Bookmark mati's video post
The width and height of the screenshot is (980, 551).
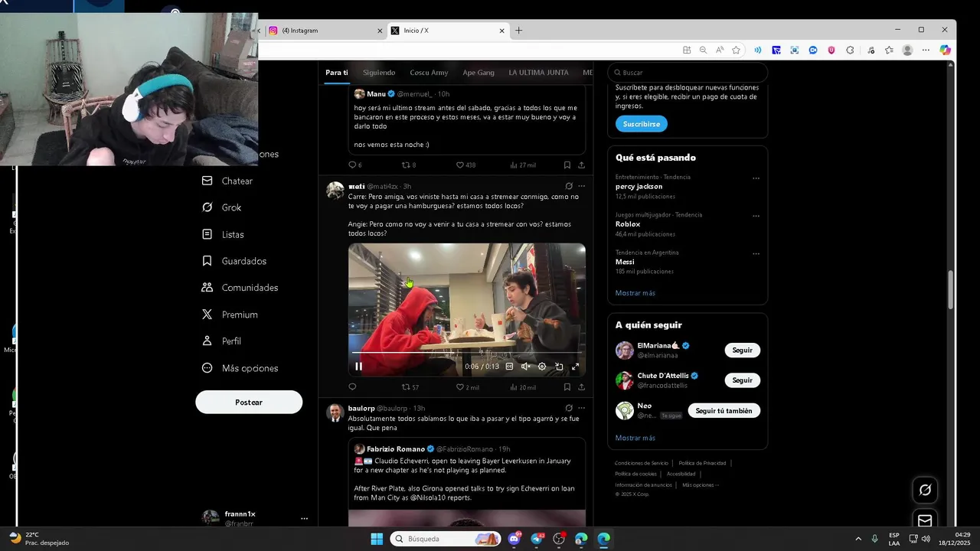tap(567, 387)
